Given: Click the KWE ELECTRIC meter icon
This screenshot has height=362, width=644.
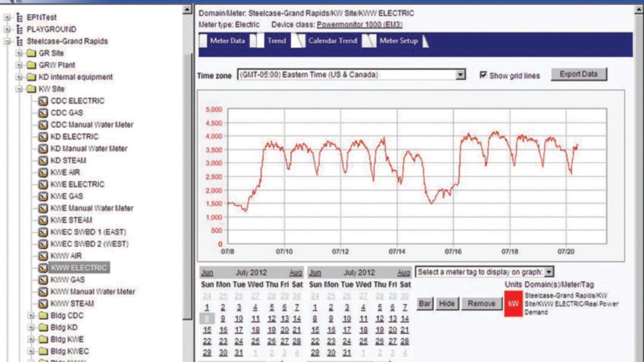Looking at the screenshot, I should (x=43, y=184).
